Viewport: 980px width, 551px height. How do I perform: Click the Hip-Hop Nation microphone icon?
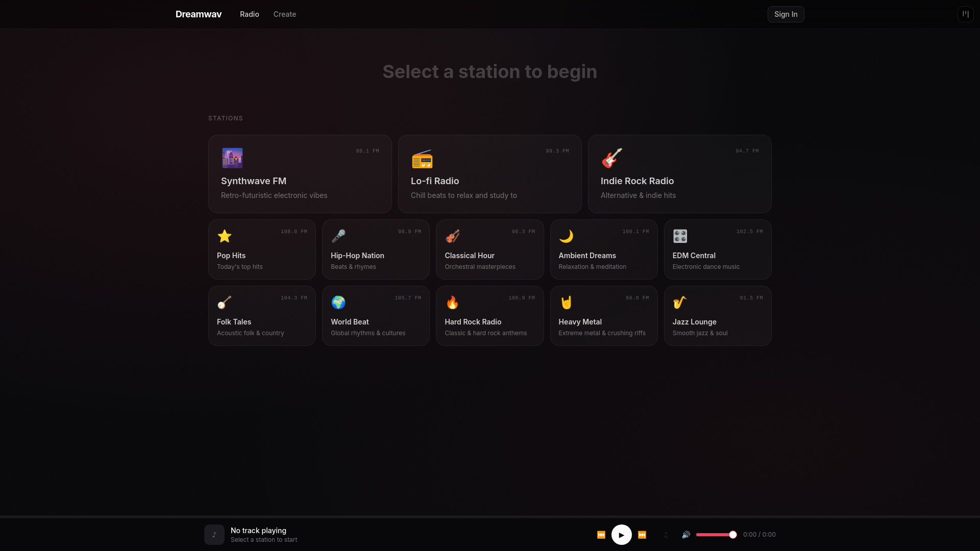click(338, 236)
